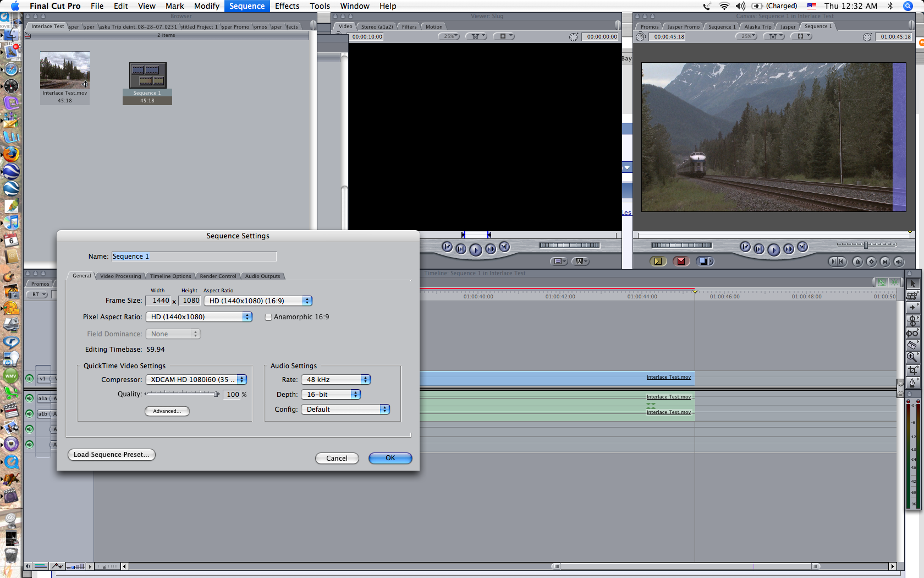Mute the a1b audio track

coord(30,413)
